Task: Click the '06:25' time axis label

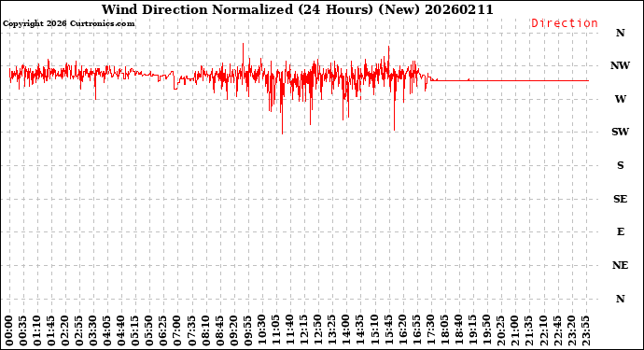Action: click(x=163, y=331)
